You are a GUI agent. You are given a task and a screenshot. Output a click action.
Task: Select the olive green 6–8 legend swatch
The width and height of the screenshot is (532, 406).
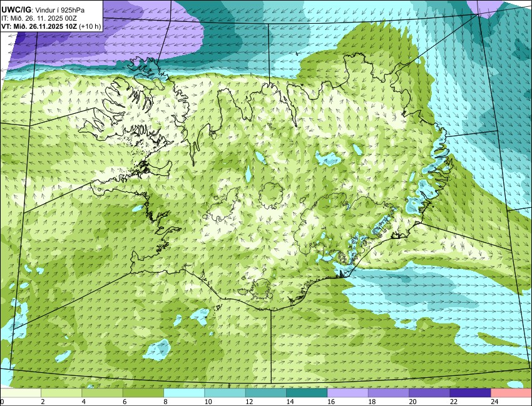point(143,393)
